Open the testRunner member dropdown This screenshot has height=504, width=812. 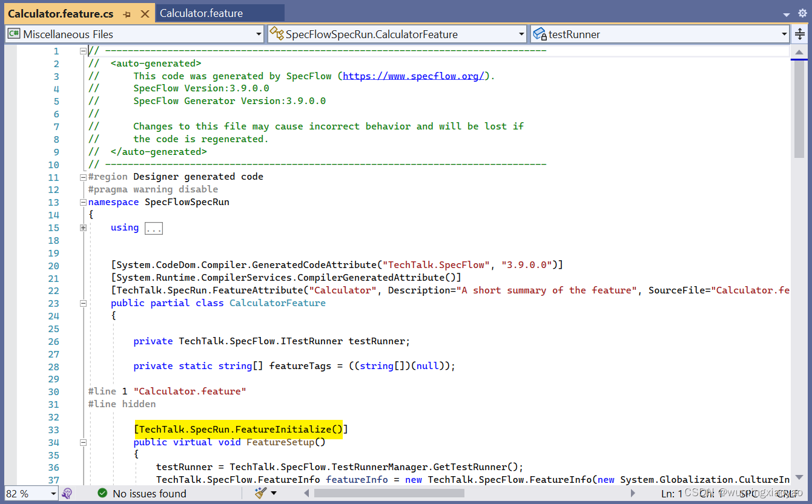660,34
